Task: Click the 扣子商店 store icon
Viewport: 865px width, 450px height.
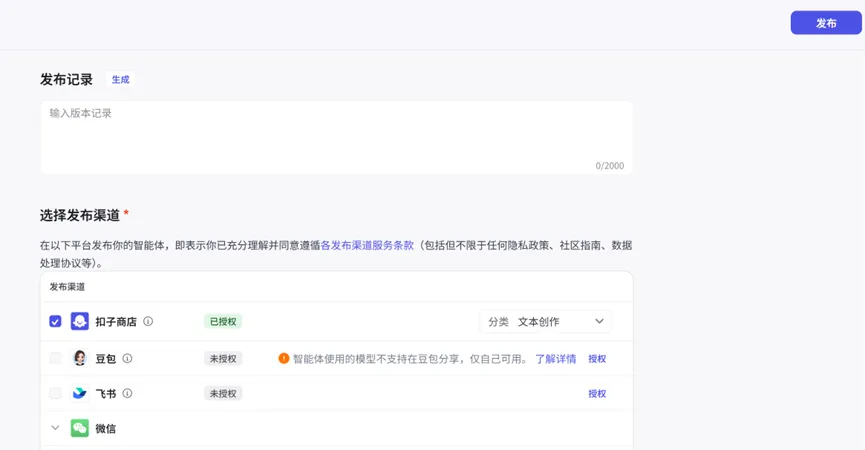Action: (80, 322)
